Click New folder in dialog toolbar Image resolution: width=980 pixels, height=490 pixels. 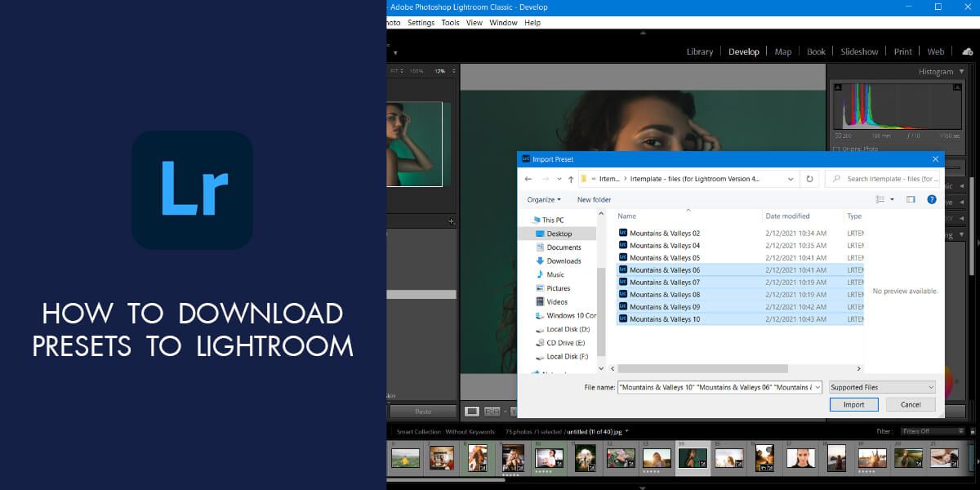(594, 199)
